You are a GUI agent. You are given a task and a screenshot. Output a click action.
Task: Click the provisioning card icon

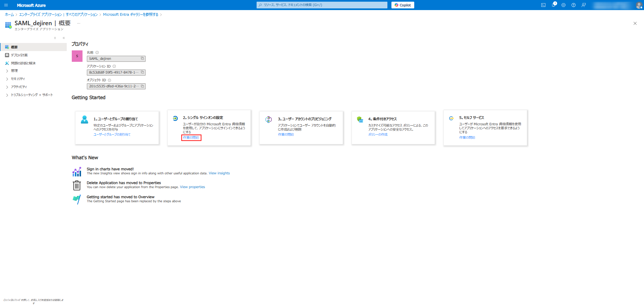[x=268, y=119]
